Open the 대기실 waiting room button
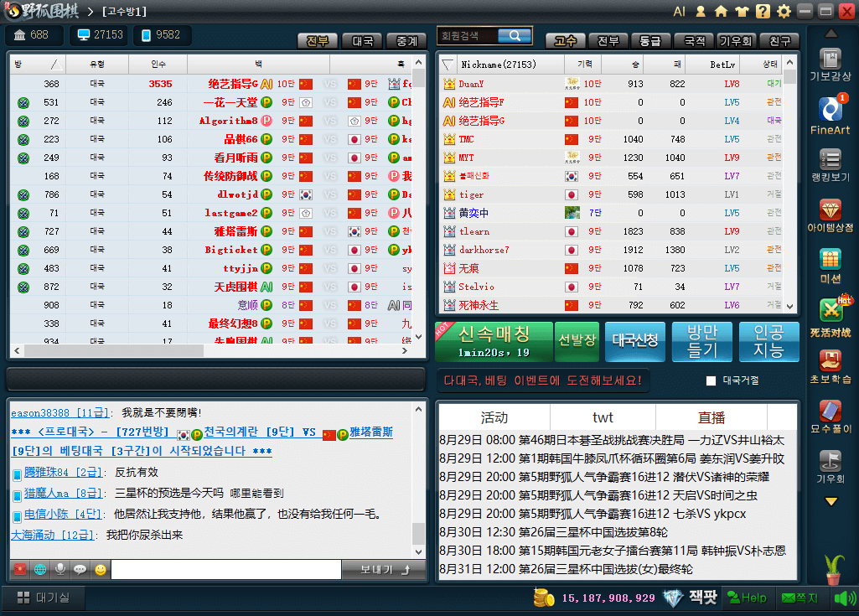This screenshot has width=859, height=616. (x=44, y=598)
